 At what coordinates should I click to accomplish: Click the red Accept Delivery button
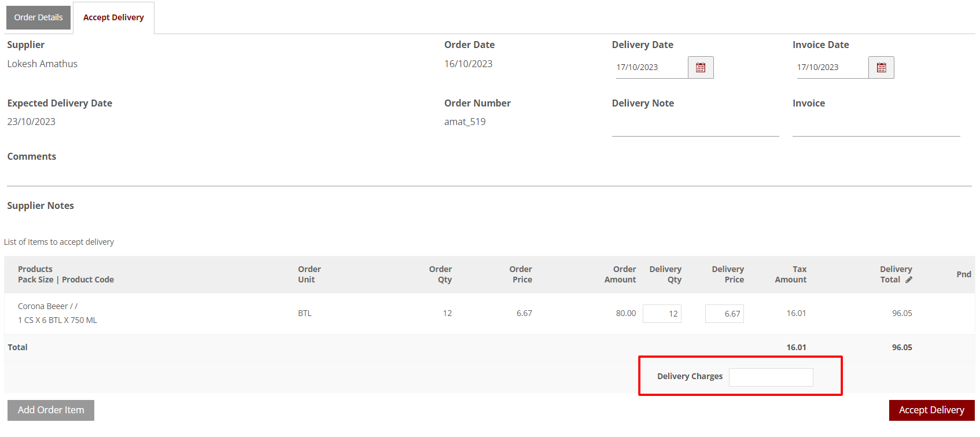point(931,410)
